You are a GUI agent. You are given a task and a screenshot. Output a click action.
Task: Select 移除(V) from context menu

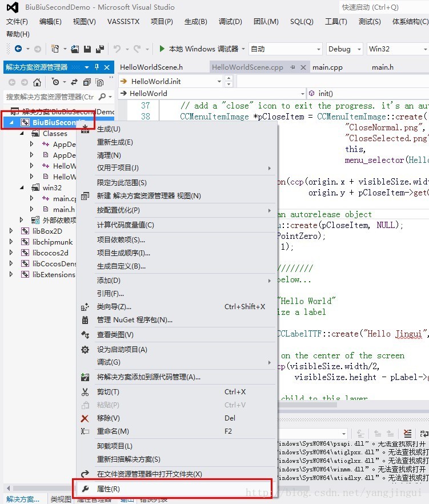tap(177, 418)
